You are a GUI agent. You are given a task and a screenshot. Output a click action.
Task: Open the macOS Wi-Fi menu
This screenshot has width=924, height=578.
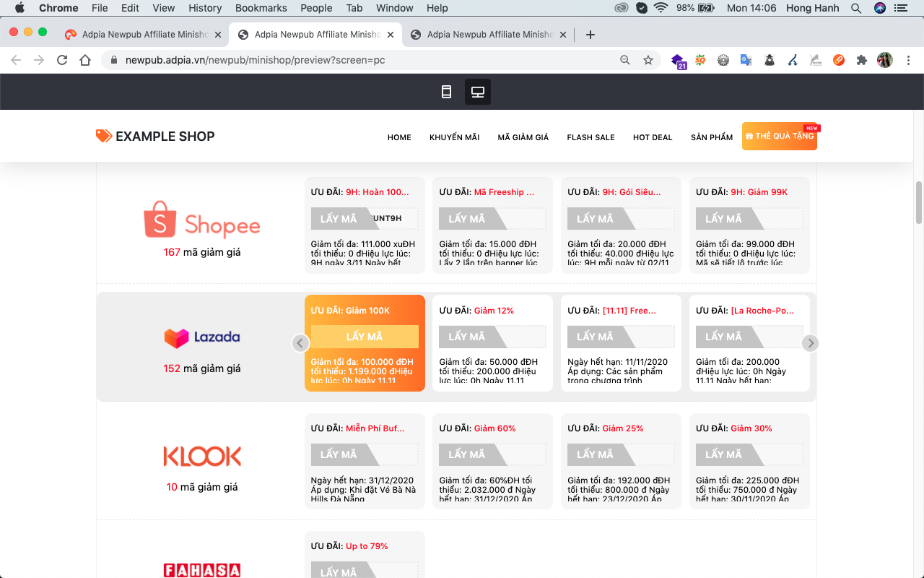click(x=661, y=8)
